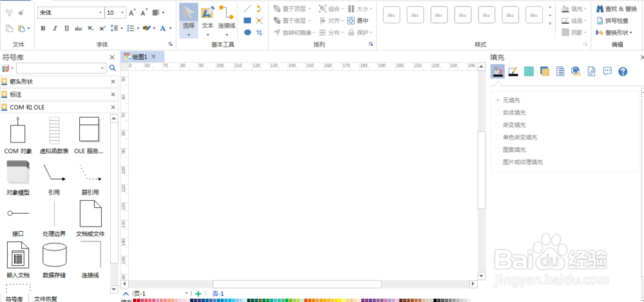The image size is (644, 302).
Task: Click the help question mark icon
Action: click(623, 71)
